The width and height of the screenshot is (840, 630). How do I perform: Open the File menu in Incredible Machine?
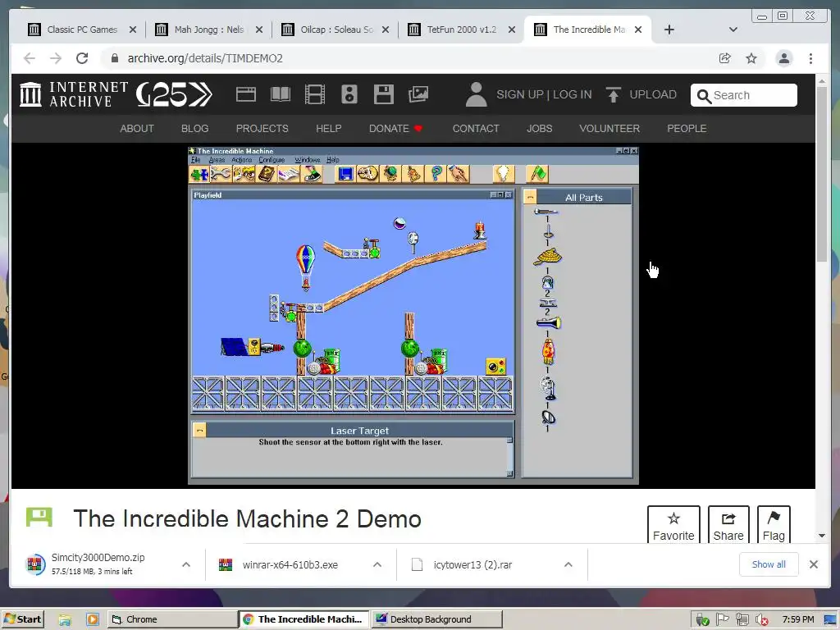pos(195,160)
